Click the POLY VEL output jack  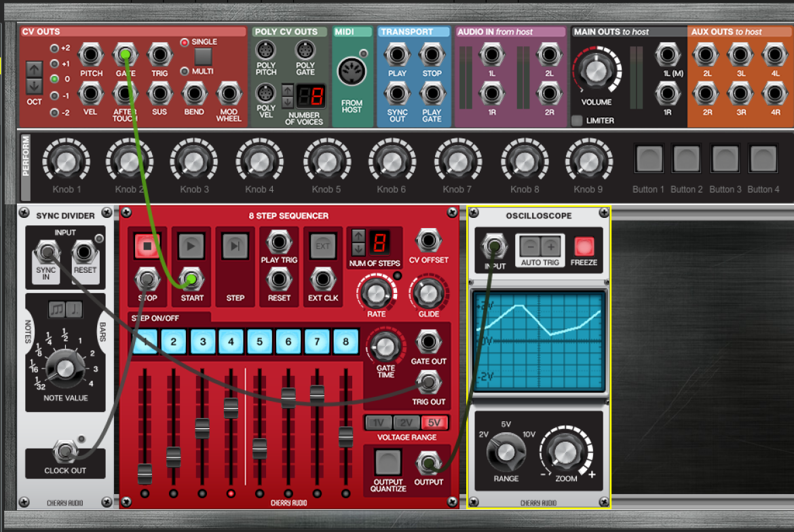(265, 93)
